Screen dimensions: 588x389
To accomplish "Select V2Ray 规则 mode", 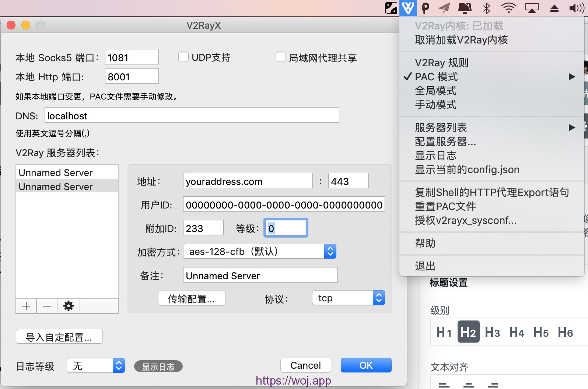I will click(492, 63).
